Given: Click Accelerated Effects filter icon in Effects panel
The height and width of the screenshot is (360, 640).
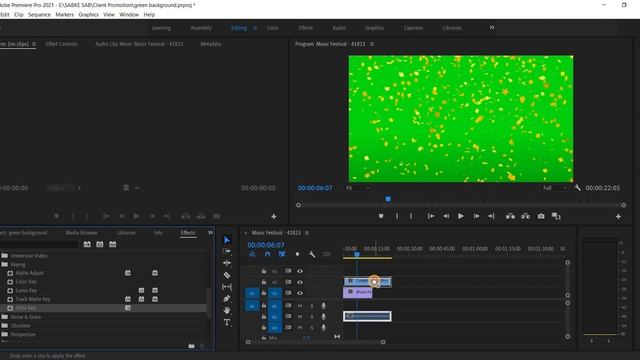Looking at the screenshot, I should coord(87,244).
